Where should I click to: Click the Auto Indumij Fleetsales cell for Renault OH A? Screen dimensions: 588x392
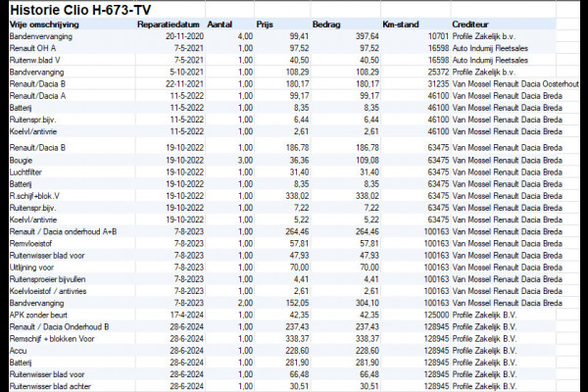click(490, 48)
